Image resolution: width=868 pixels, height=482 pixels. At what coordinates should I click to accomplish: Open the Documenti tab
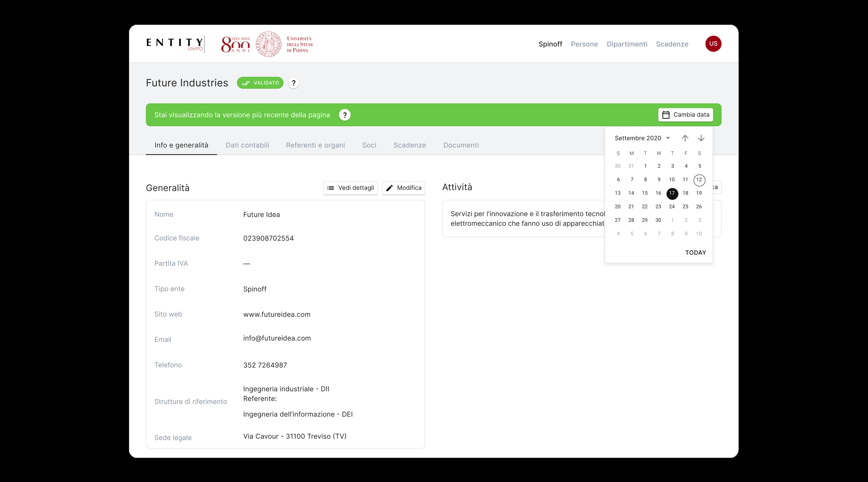tap(461, 145)
